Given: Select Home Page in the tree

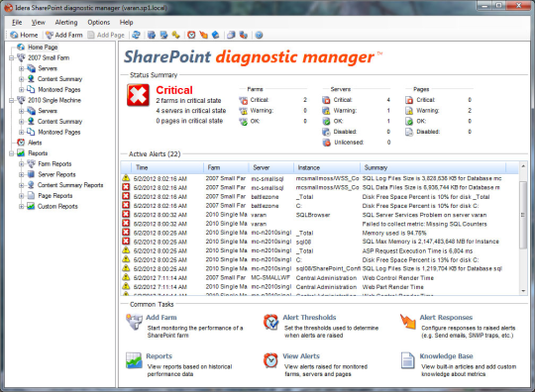Looking at the screenshot, I should click(x=43, y=48).
